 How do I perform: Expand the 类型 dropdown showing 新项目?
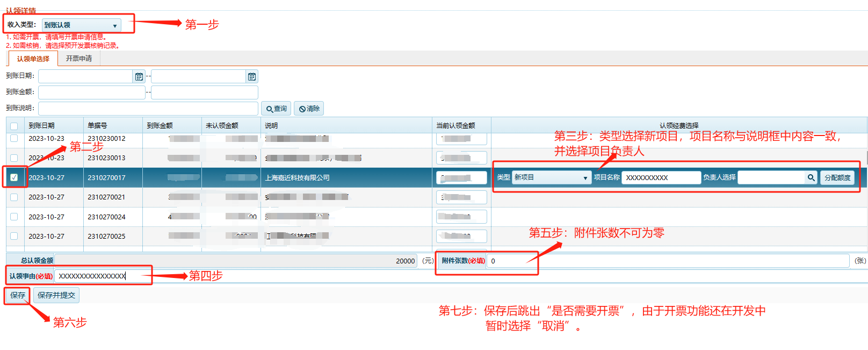[551, 177]
